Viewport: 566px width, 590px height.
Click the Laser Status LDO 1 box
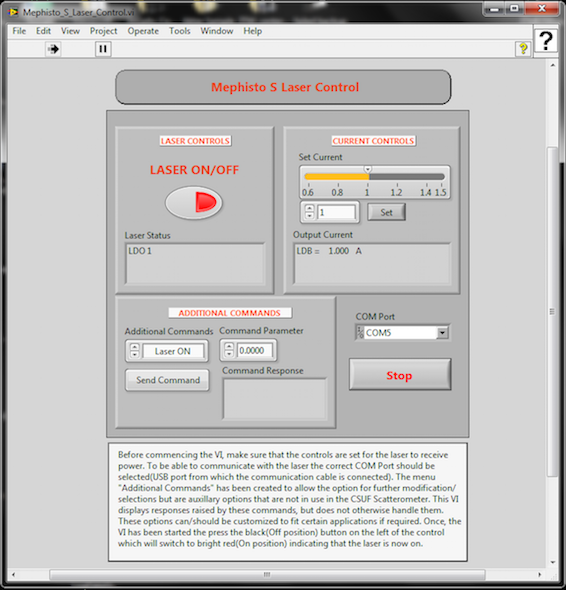[195, 263]
